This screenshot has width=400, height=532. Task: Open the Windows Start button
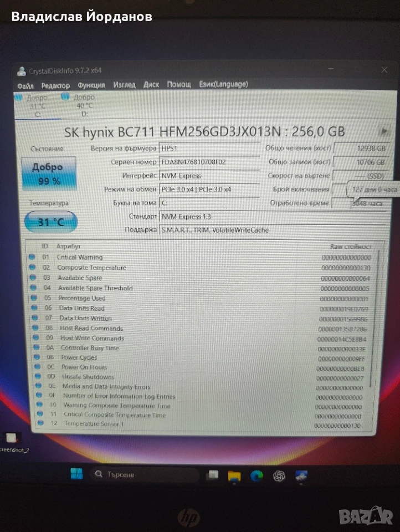pyautogui.click(x=76, y=474)
